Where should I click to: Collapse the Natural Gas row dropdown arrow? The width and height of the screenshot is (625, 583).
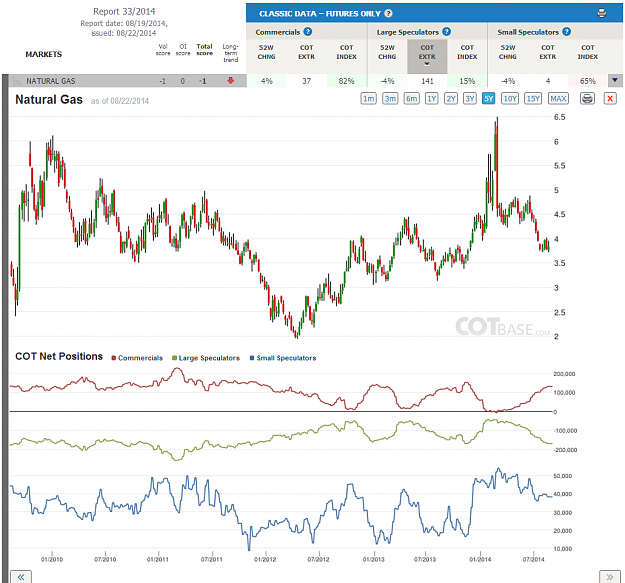point(615,80)
